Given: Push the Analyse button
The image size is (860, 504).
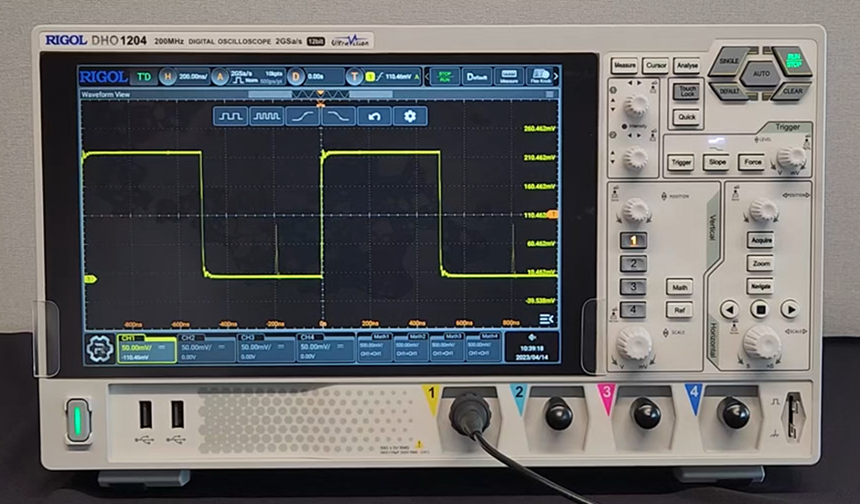Looking at the screenshot, I should [x=687, y=66].
